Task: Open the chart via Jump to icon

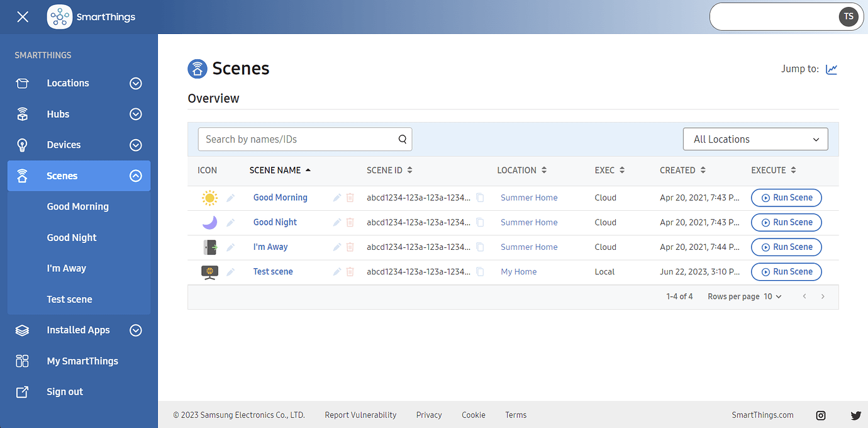Action: click(832, 69)
